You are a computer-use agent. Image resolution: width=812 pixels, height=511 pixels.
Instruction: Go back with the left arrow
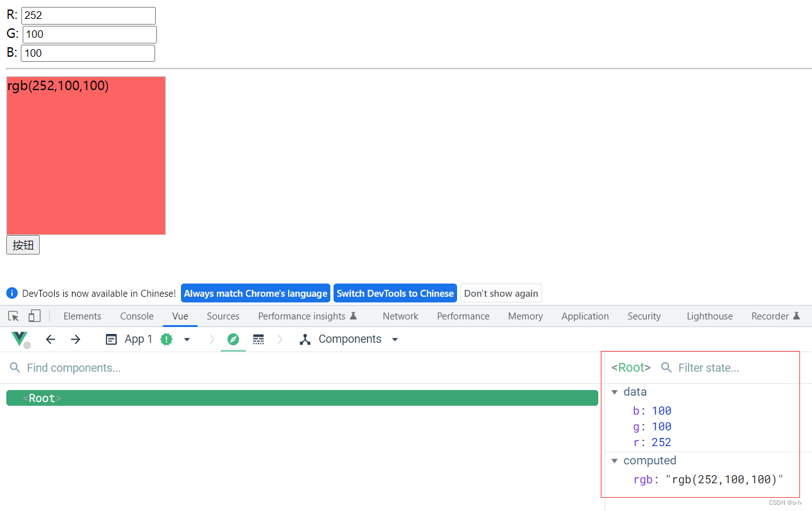coord(50,339)
